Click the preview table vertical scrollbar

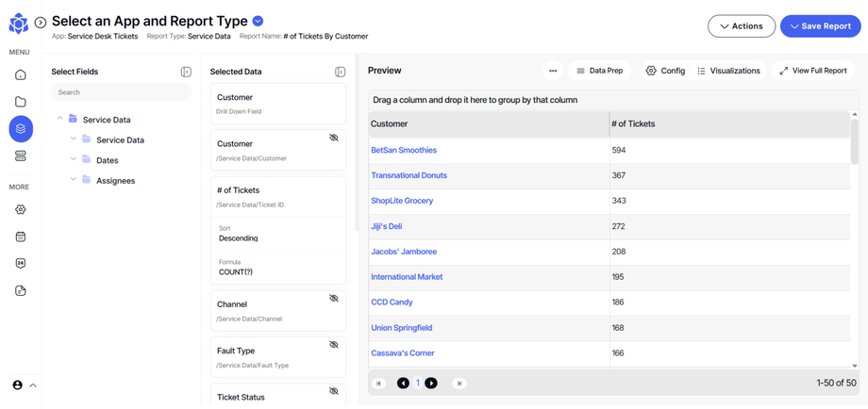(855, 141)
